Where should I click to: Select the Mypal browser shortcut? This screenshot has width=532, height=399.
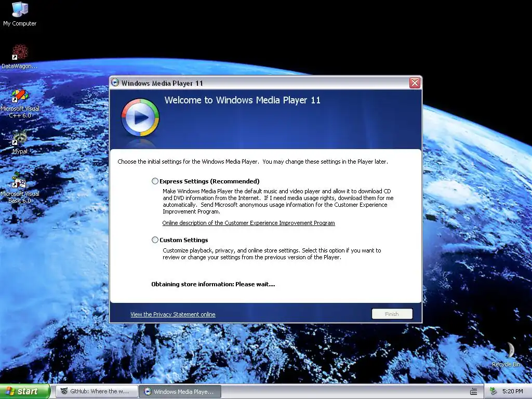coord(20,142)
